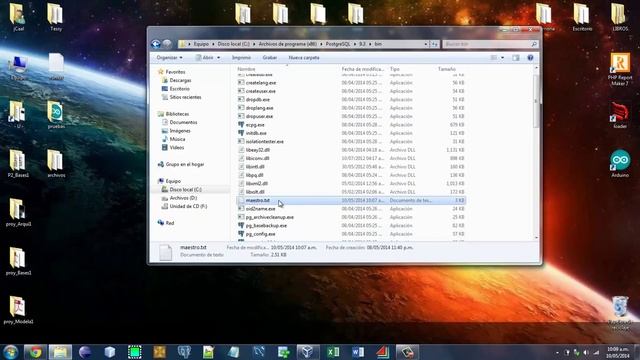Select the libiconv.dll file
This screenshot has height=360, width=640.
[x=257, y=158]
